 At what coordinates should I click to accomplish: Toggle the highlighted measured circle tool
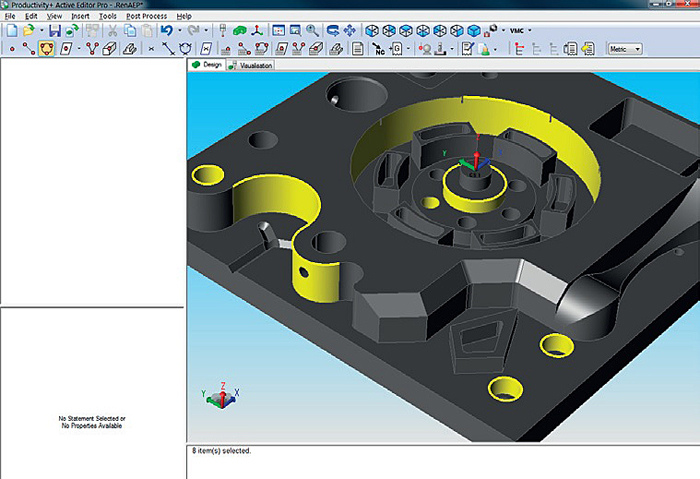point(46,48)
